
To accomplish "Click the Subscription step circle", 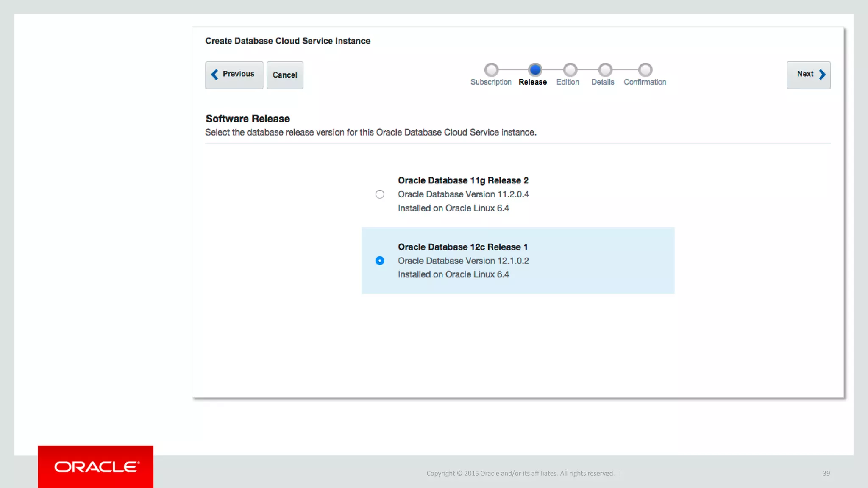I will click(x=491, y=69).
